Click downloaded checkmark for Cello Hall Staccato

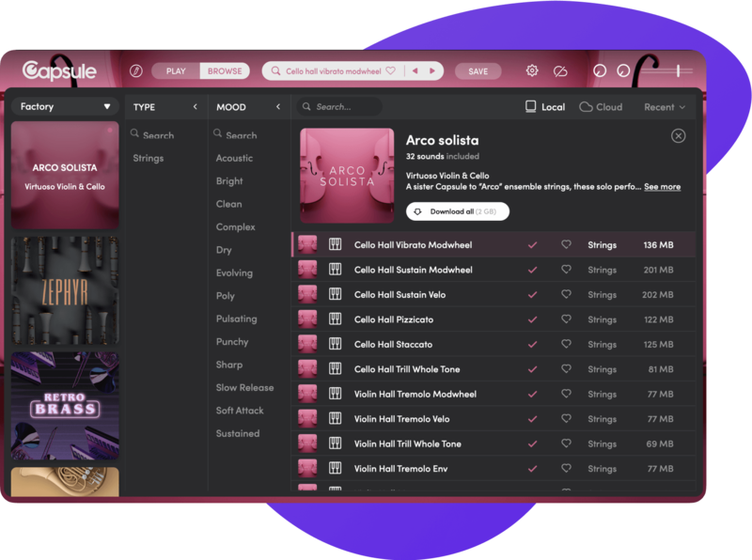tap(532, 344)
